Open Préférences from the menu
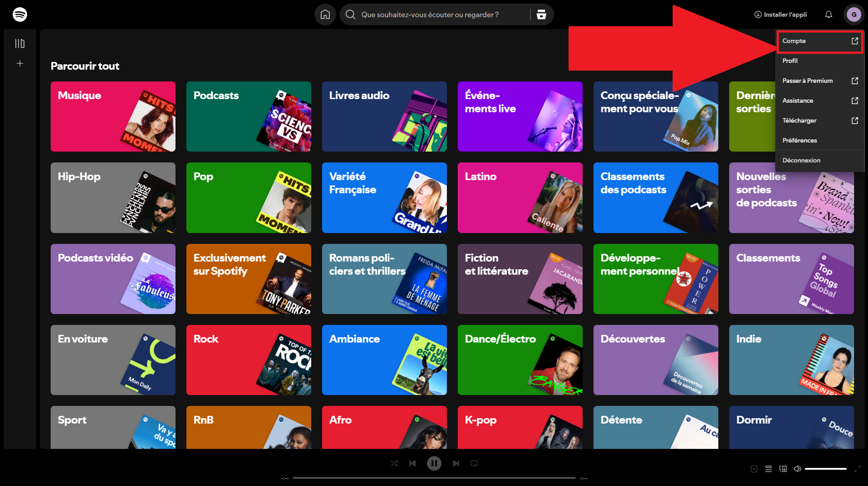Screen dimensions: 868x486 point(819,141)
